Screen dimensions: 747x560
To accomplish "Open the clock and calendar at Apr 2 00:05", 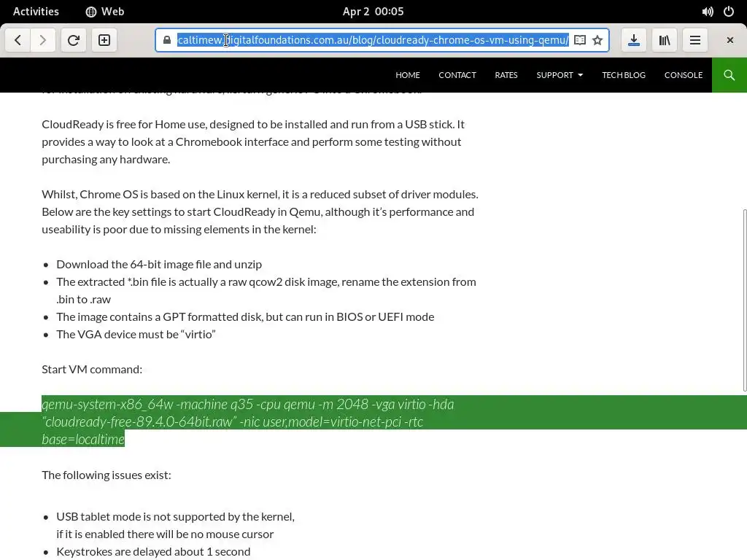I will pos(373,12).
